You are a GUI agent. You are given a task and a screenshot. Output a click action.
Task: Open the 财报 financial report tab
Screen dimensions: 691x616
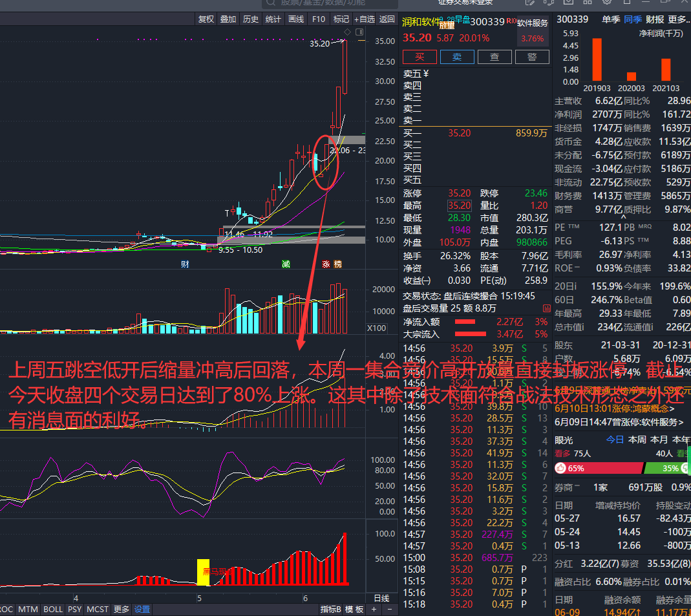(655, 19)
